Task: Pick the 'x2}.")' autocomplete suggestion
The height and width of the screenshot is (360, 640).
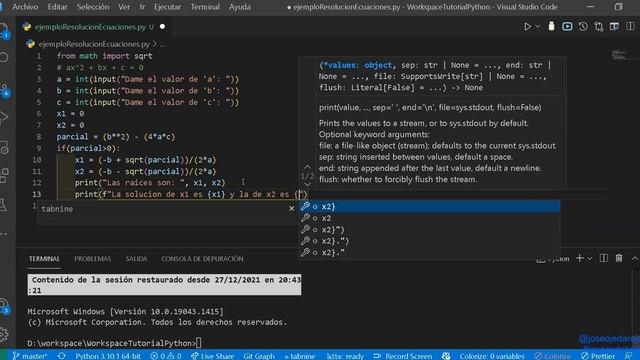Action: click(429, 241)
